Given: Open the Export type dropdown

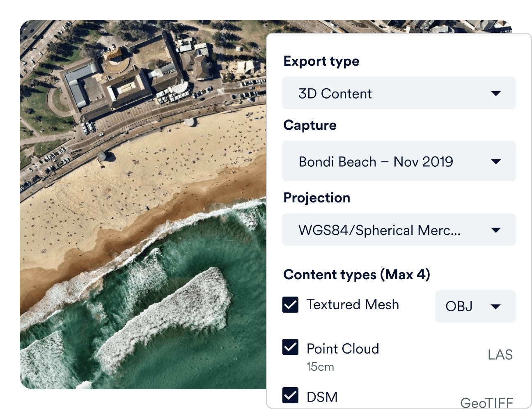Looking at the screenshot, I should point(398,93).
